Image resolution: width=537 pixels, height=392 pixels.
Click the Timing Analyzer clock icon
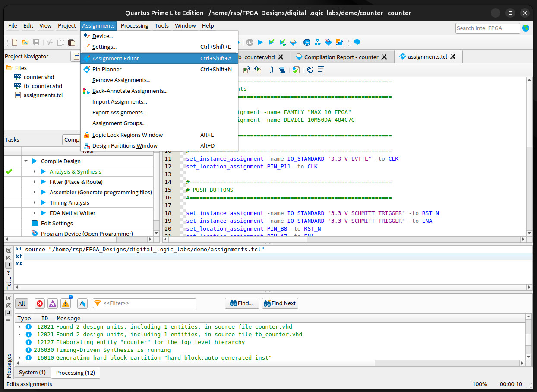(307, 42)
